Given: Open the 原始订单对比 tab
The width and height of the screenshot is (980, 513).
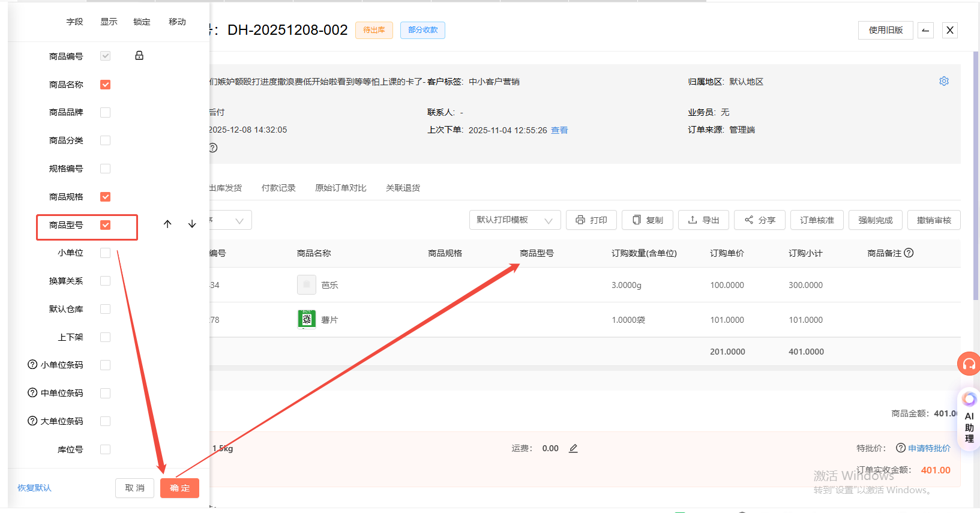Looking at the screenshot, I should [x=341, y=188].
